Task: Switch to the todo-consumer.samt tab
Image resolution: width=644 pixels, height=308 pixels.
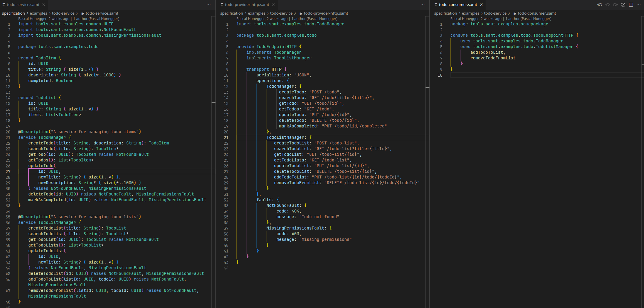Action: point(458,5)
